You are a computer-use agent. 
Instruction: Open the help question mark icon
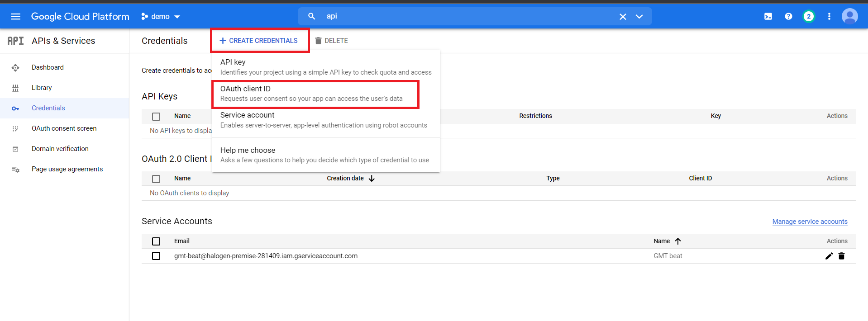coord(788,17)
